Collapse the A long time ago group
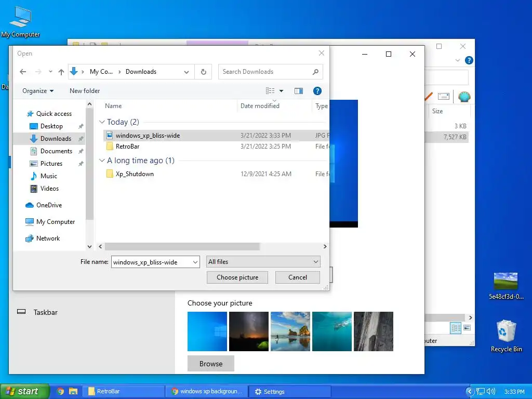Screen dimensions: 532x399 (102, 160)
